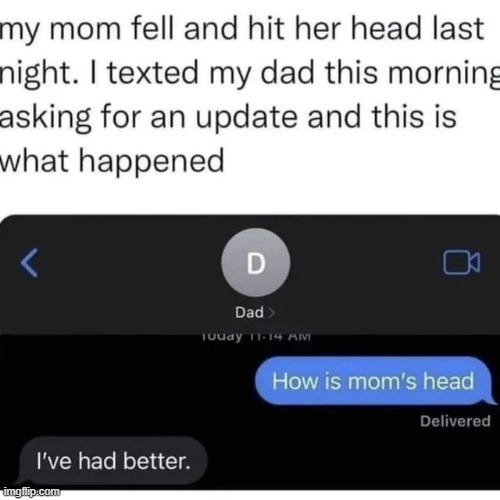Click the imgflip.com watermark

[x=31, y=491]
